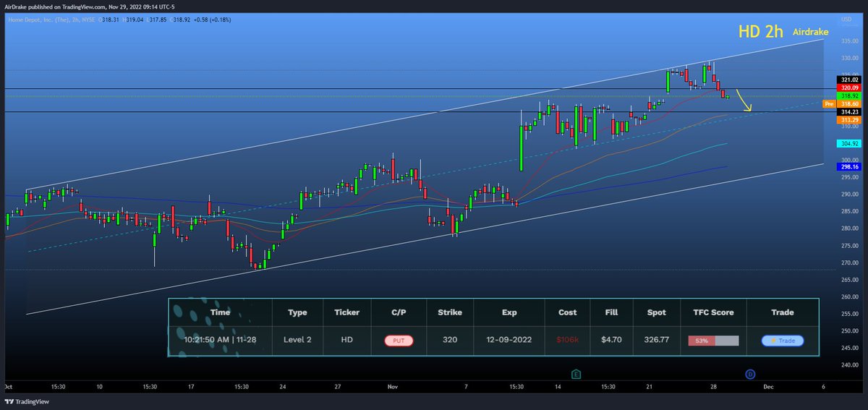
Task: Select the cyan 304.92 moving average label
Action: 850,143
